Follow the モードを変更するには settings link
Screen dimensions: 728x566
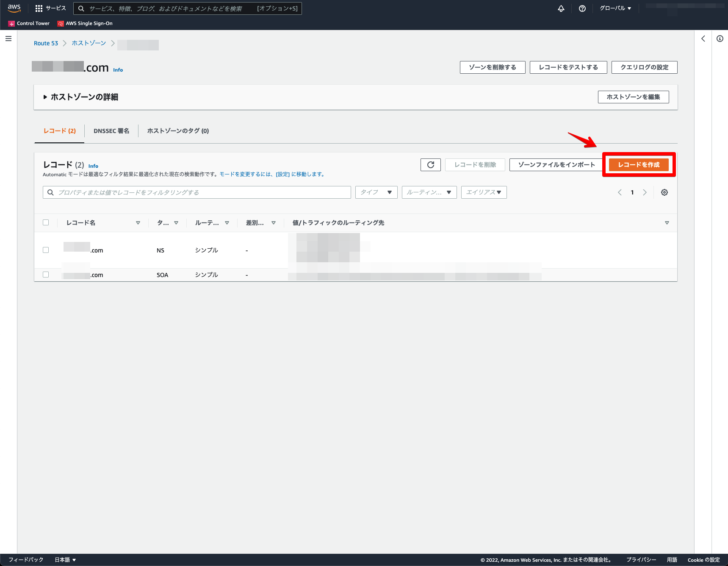(272, 174)
